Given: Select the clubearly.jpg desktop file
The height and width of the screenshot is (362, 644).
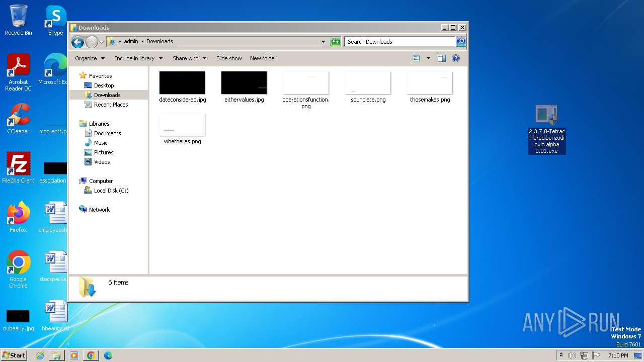Looking at the screenshot, I should pyautogui.click(x=18, y=320).
